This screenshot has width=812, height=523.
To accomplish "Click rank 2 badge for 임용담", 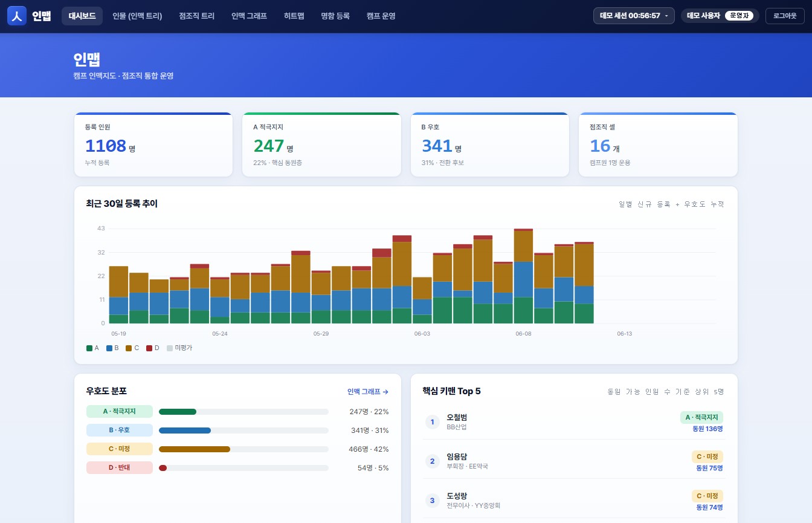I will pos(432,461).
